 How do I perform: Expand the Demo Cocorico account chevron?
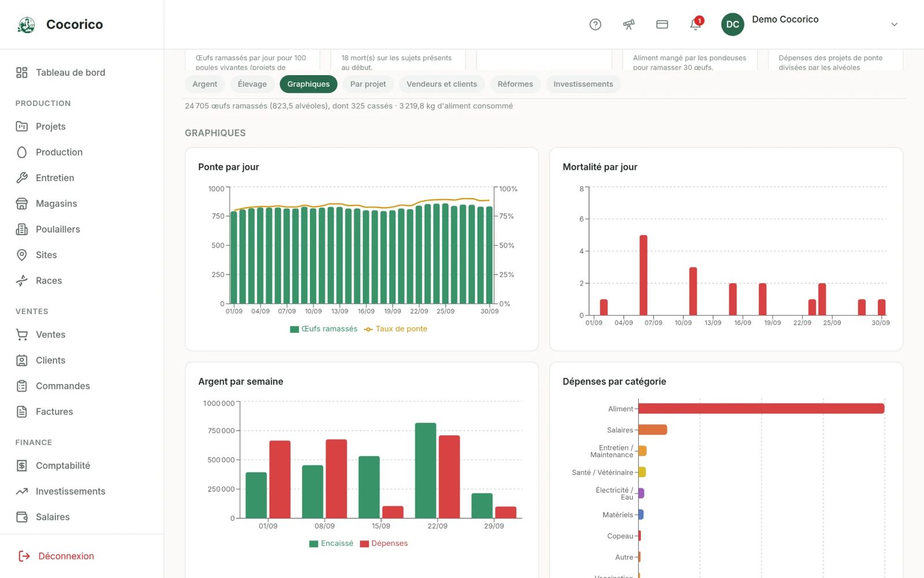coord(894,24)
